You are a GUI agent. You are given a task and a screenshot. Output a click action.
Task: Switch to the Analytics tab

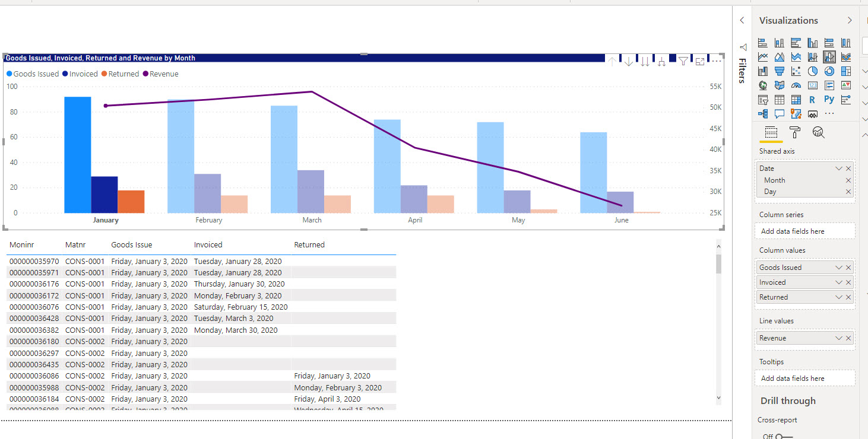819,132
